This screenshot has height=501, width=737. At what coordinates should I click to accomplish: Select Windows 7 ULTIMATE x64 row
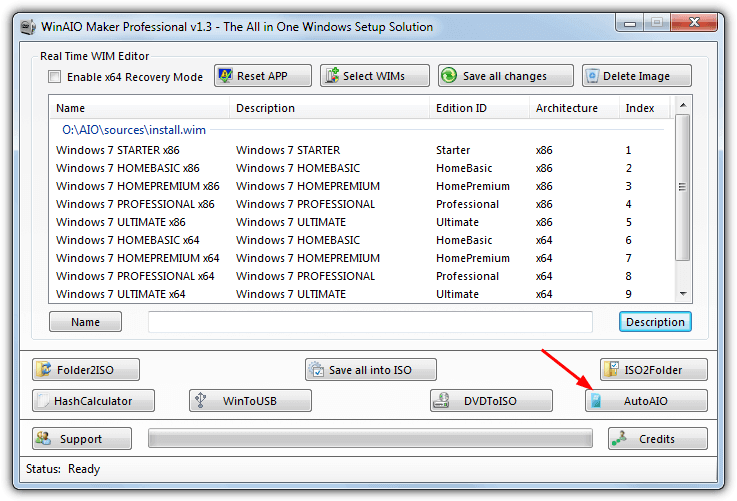tap(360, 294)
